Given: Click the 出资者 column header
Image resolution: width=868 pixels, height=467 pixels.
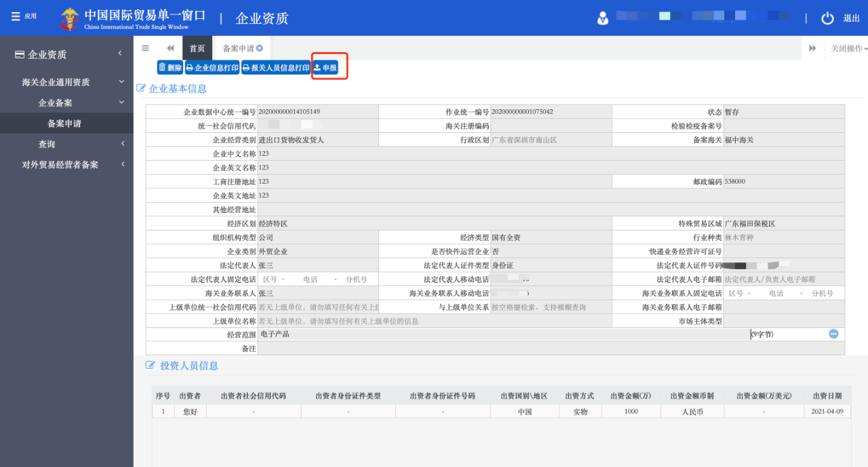Looking at the screenshot, I should (x=190, y=396).
